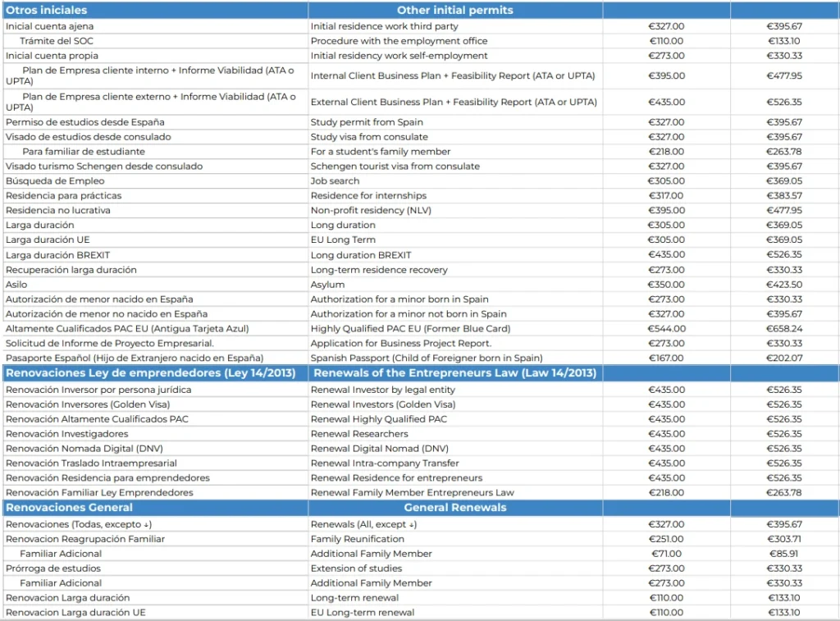Click the €202.07 price cell

click(784, 358)
